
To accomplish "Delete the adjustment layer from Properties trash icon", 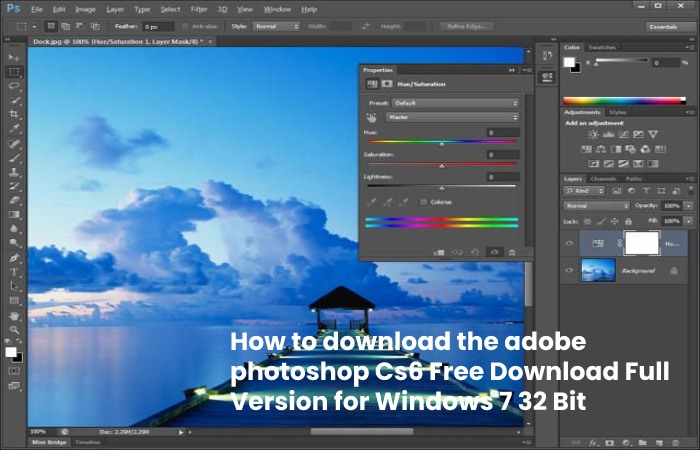I will coord(512,252).
